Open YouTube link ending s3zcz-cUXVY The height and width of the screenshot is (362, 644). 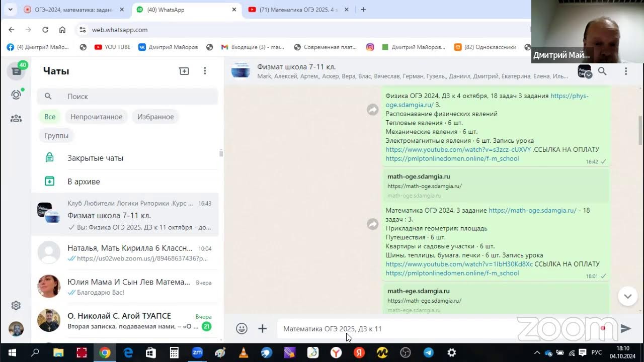[458, 149]
